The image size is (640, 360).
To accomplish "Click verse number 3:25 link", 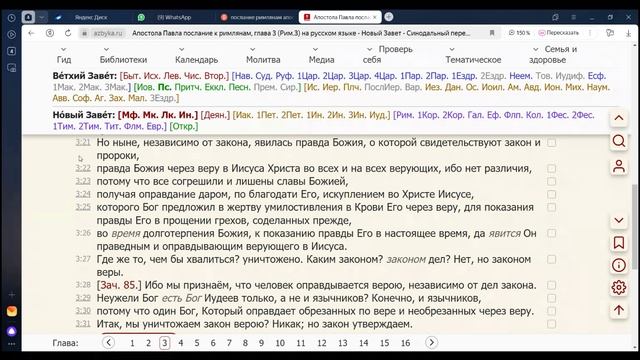I will [x=83, y=207].
